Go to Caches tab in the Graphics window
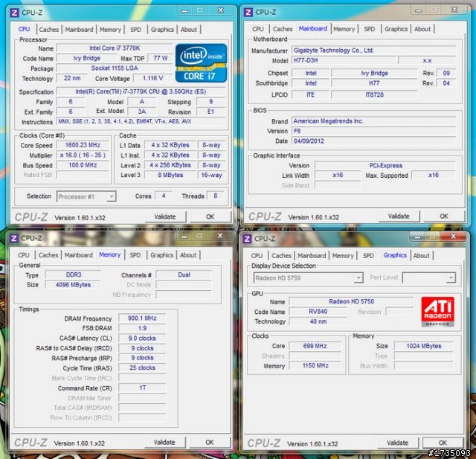Screen dimensions: 476x459 coord(281,256)
